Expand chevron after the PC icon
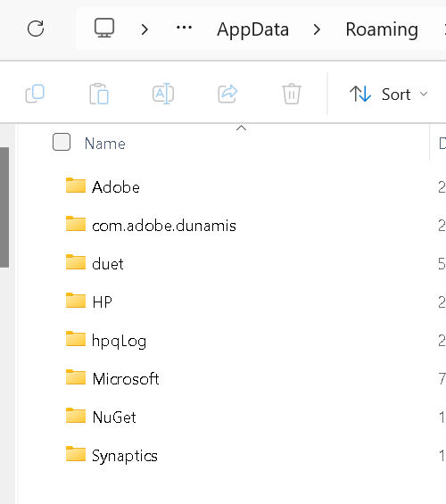446x504 pixels. [145, 29]
